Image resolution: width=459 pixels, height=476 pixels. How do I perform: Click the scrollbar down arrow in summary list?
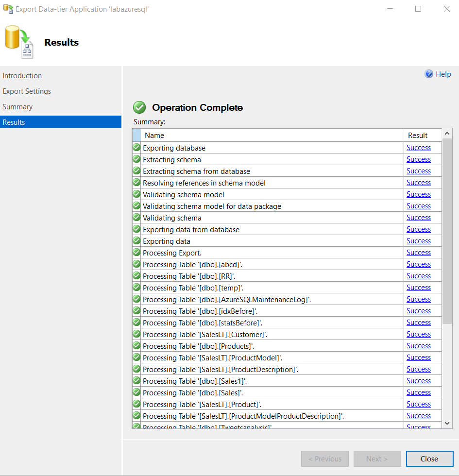[447, 423]
